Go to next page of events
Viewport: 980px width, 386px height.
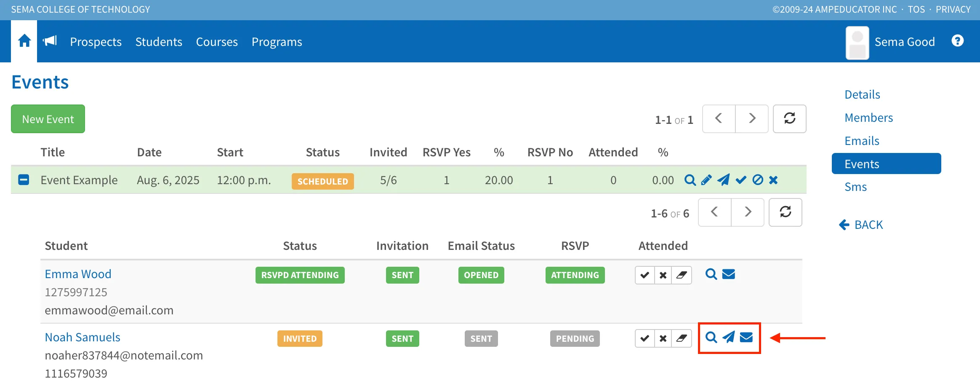[752, 118]
